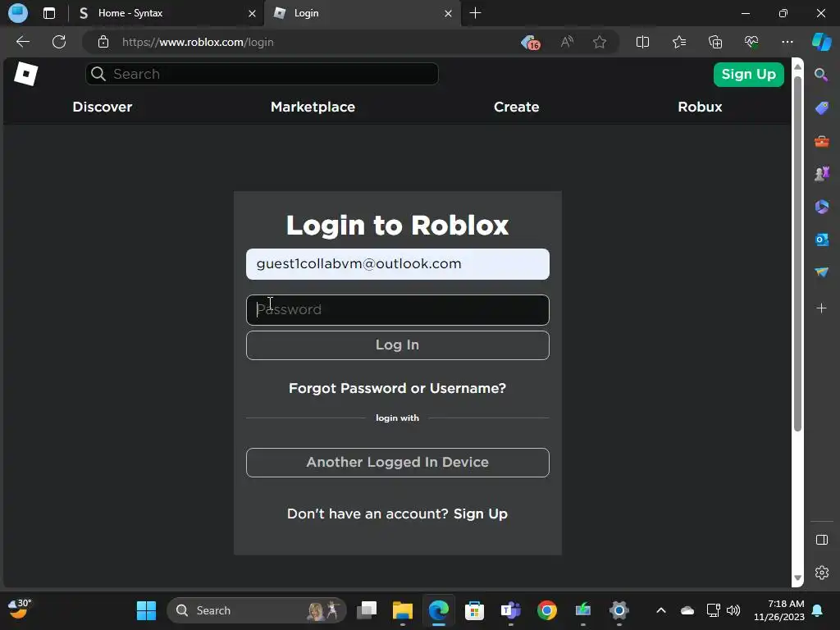Open split screen icon
Screen dimensions: 840x630
pos(642,42)
